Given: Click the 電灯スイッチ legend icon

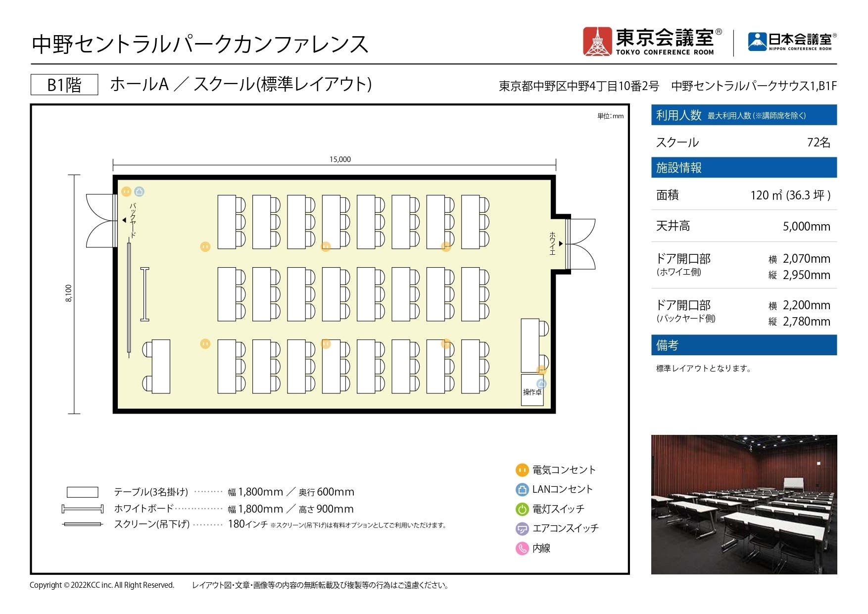Looking at the screenshot, I should 522,509.
